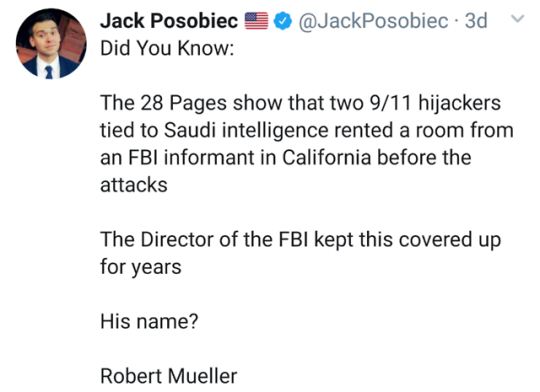Click the blue verified checkmark badge
The width and height of the screenshot is (540, 392).
point(283,21)
